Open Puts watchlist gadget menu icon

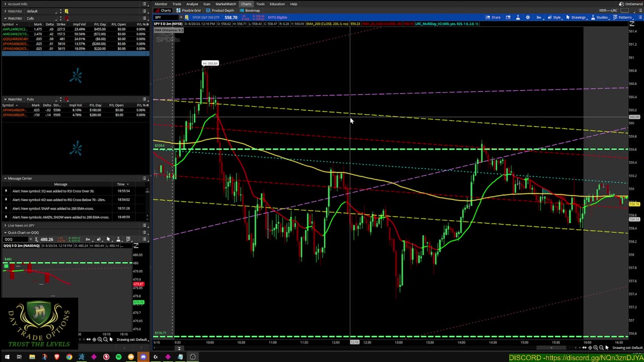pyautogui.click(x=144, y=99)
